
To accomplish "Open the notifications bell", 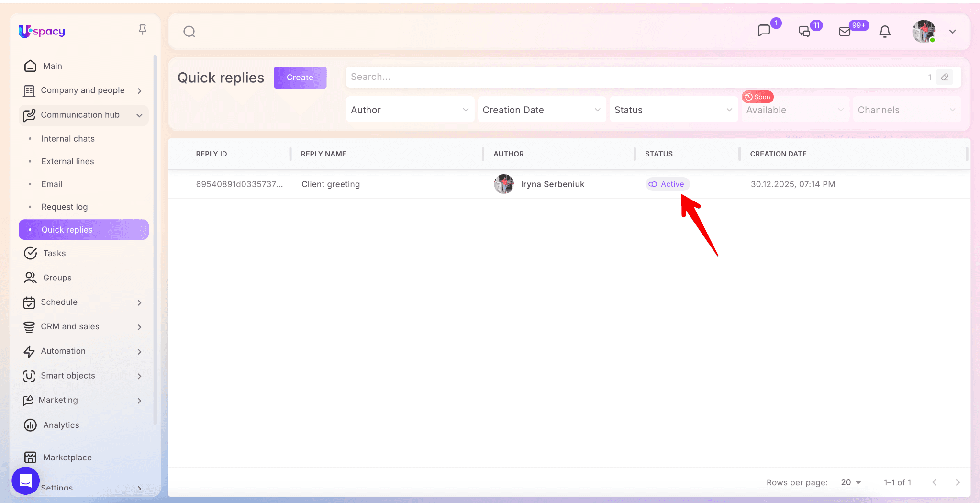I will 885,32.
